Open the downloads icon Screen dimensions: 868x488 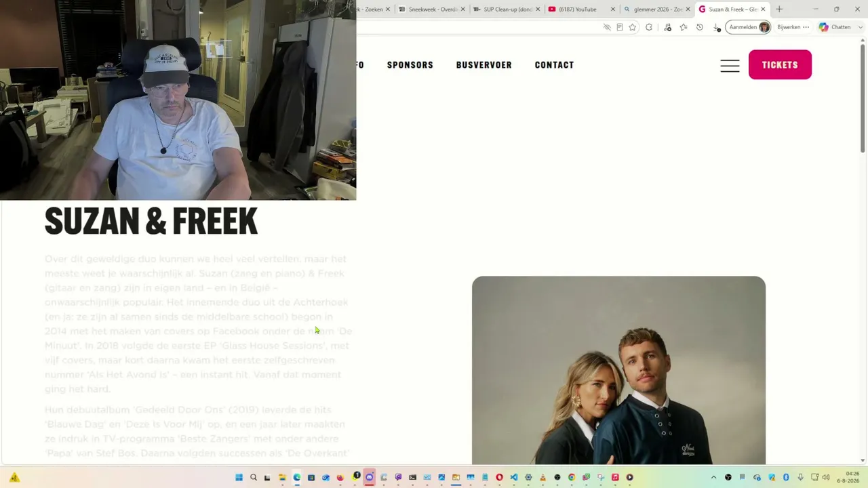(x=717, y=27)
